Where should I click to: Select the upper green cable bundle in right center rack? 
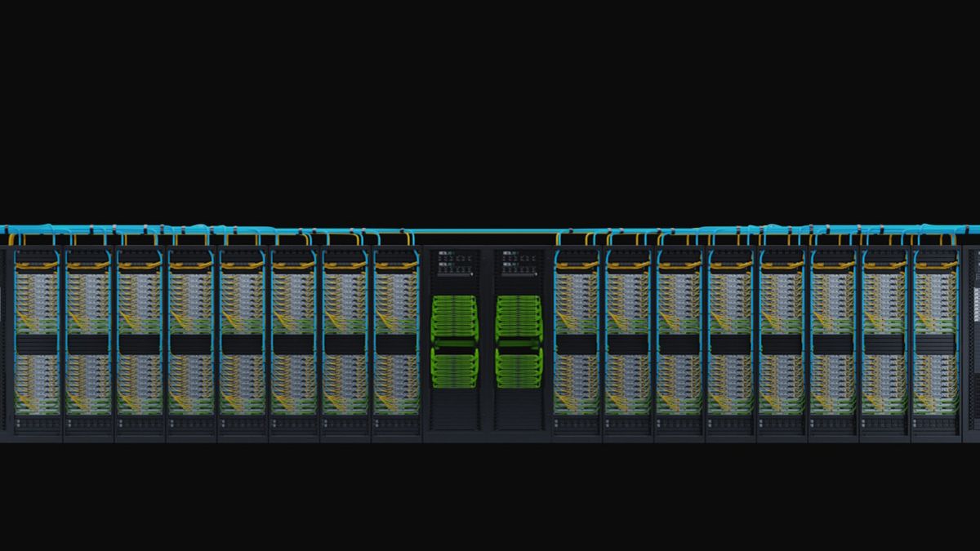click(x=519, y=318)
